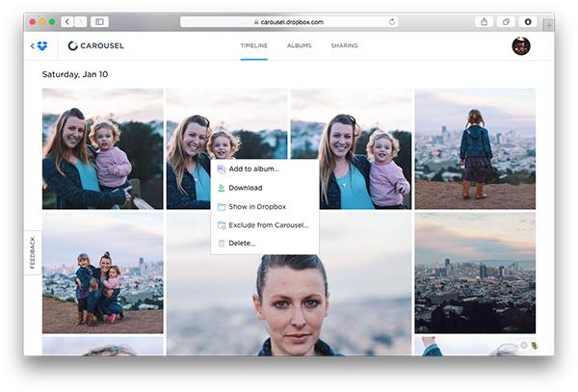Click the Carousel logo
Viewport: 578px width, 392px height.
(x=95, y=45)
